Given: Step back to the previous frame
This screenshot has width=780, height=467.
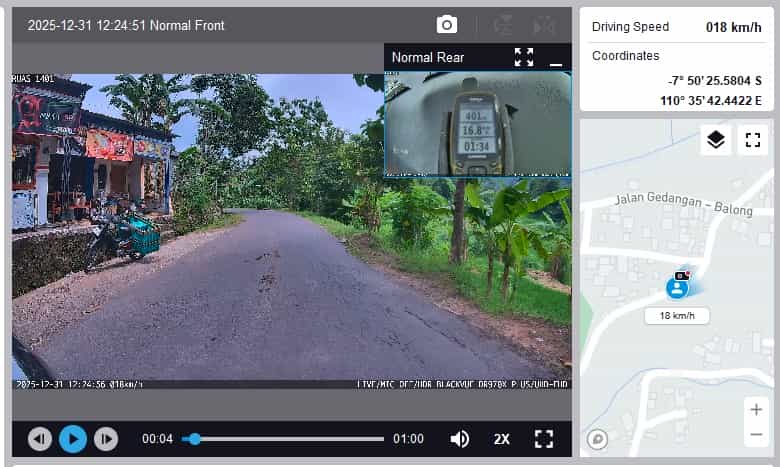Looking at the screenshot, I should point(40,439).
